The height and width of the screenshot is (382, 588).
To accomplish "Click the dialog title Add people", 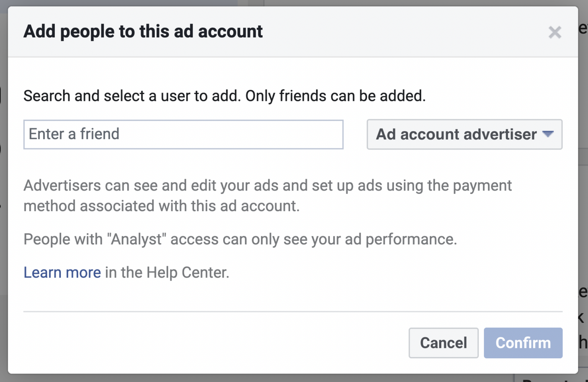I will [143, 31].
